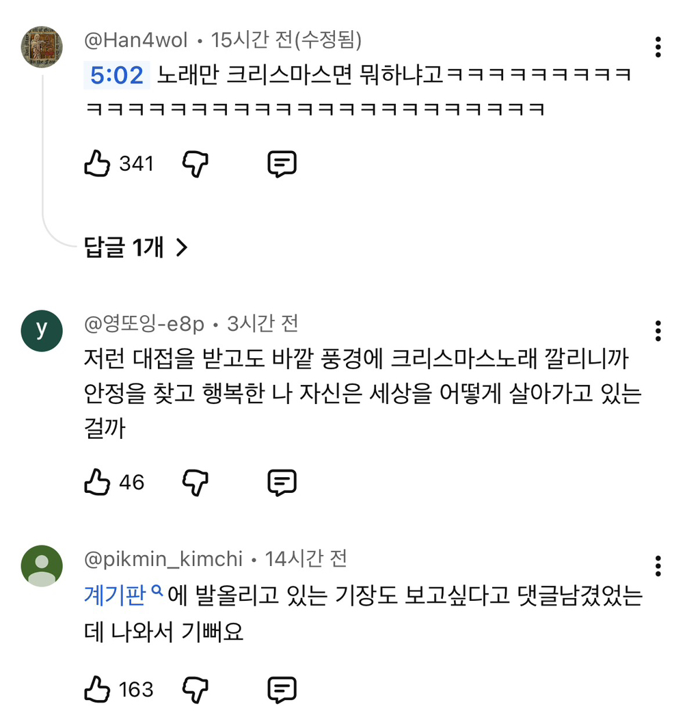Viewport: 700px width, 728px height.
Task: Dislike the comment by @Han4wol
Action: 196,164
